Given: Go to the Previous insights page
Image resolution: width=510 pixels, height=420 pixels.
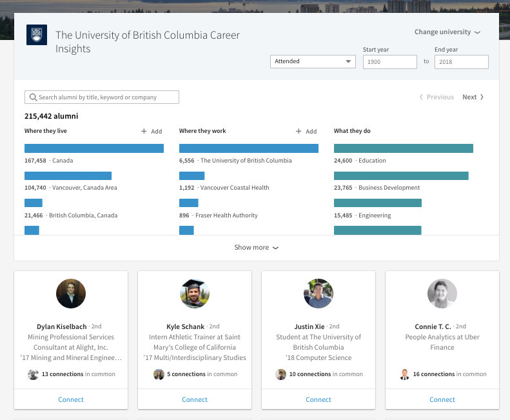Looking at the screenshot, I should [436, 97].
